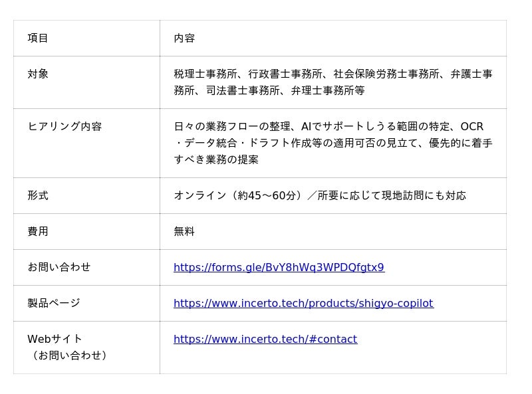532x394 pixels.
Task: Click the 内容 header cell
Action: point(184,39)
